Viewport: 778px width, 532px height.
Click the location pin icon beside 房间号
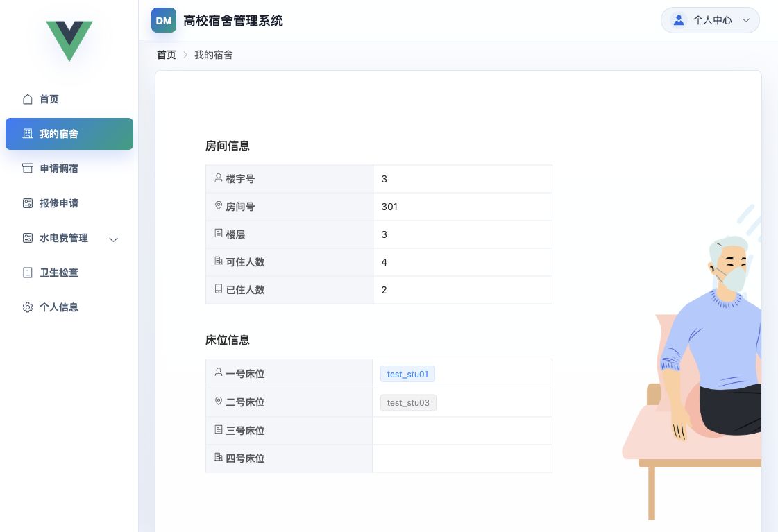[x=219, y=205]
